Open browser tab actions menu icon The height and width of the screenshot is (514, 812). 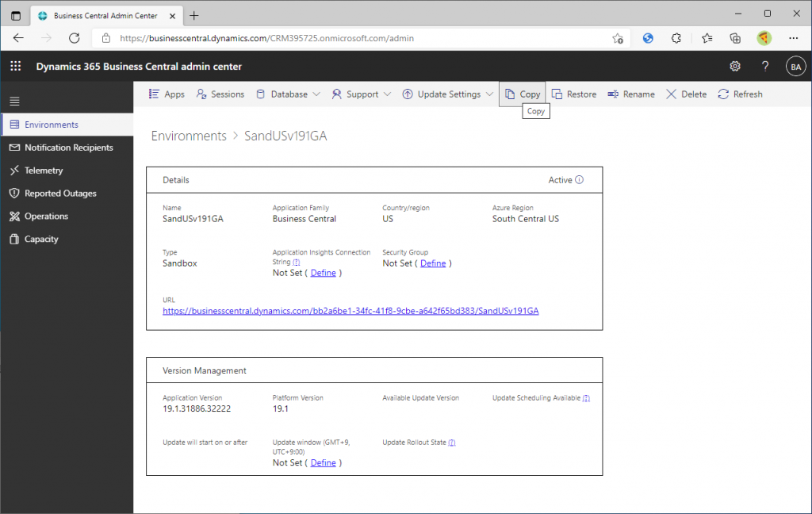16,16
